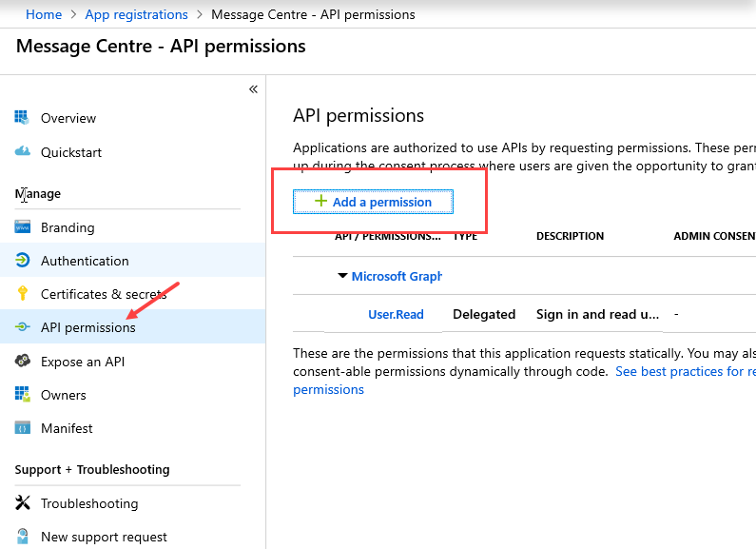Image resolution: width=756 pixels, height=549 pixels.
Task: Click the Quickstart cloud icon
Action: click(x=22, y=151)
